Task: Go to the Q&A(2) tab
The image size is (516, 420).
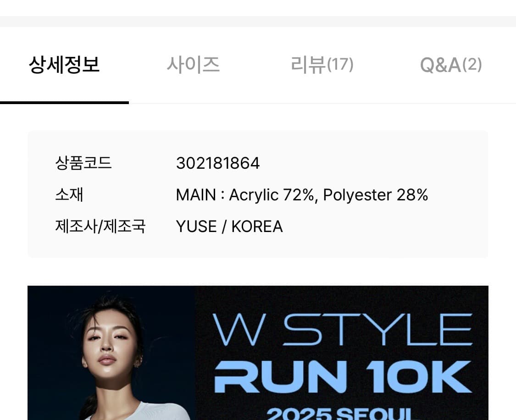Action: (451, 65)
